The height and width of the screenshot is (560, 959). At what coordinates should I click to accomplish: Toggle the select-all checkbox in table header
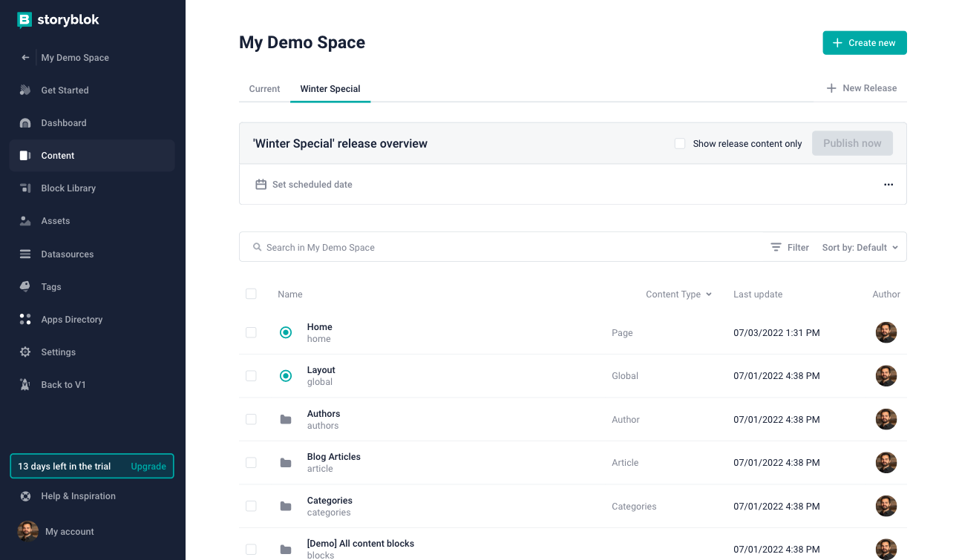coord(251,294)
